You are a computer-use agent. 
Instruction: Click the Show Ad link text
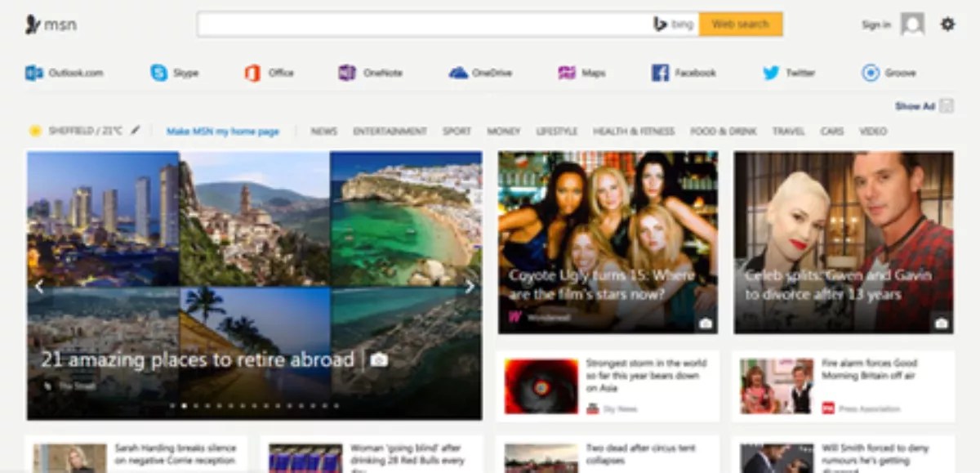coord(915,106)
